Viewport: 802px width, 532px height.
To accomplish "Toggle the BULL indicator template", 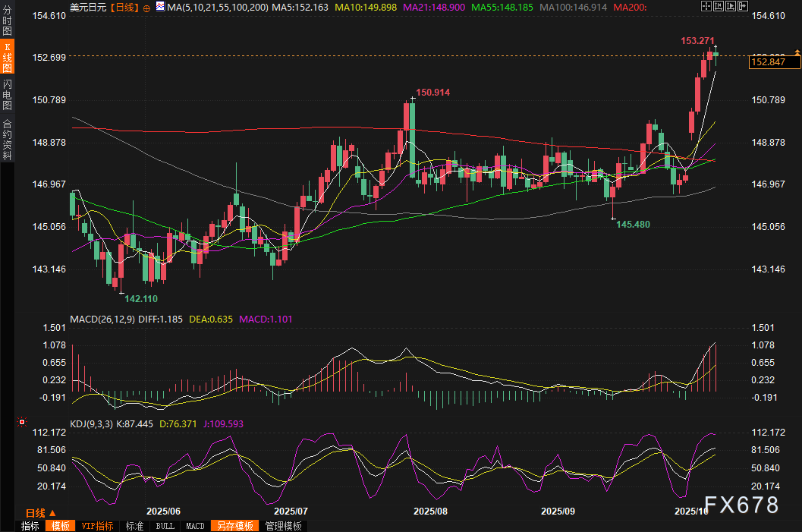I will (x=165, y=526).
